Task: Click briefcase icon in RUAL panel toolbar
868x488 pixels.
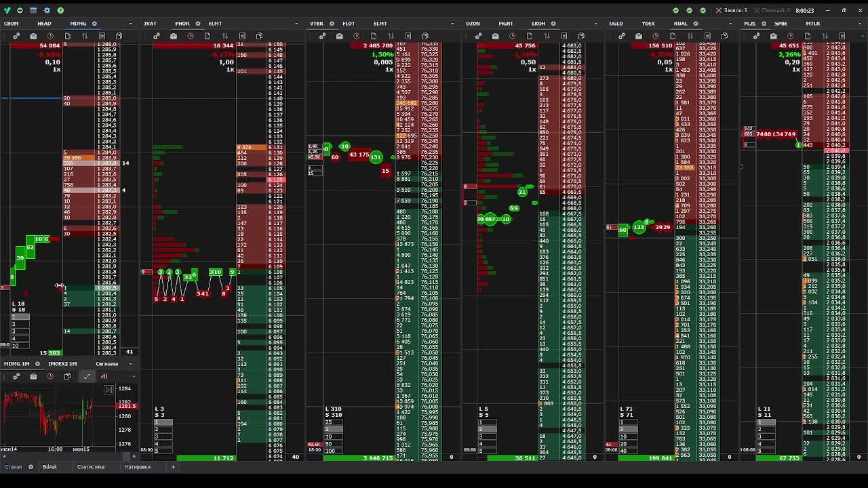Action: coord(639,36)
